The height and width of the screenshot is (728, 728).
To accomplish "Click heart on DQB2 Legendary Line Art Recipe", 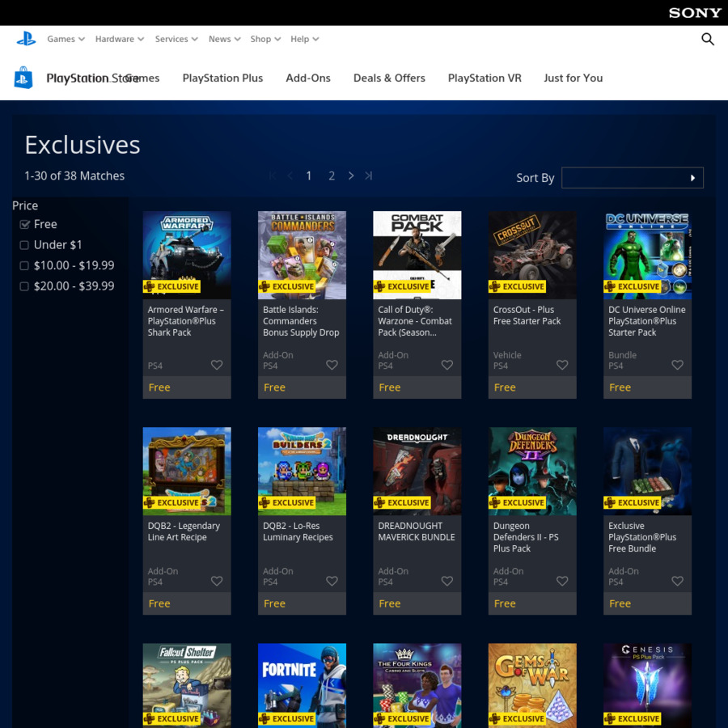I will [216, 581].
